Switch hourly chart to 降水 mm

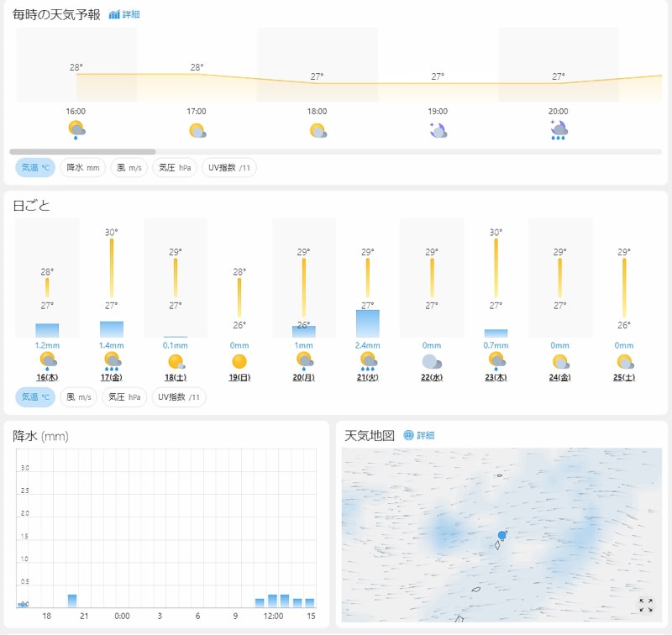(82, 168)
